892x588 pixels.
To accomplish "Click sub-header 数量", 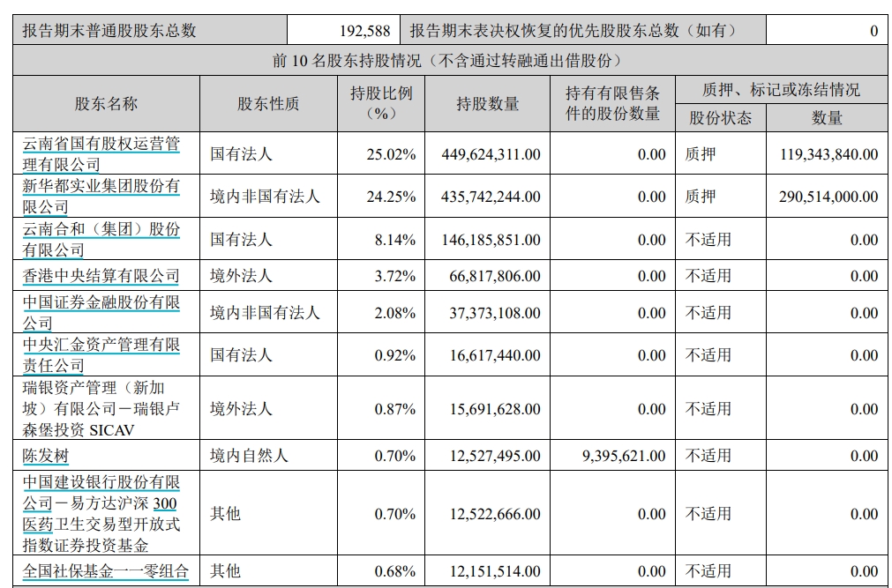I will 827,118.
